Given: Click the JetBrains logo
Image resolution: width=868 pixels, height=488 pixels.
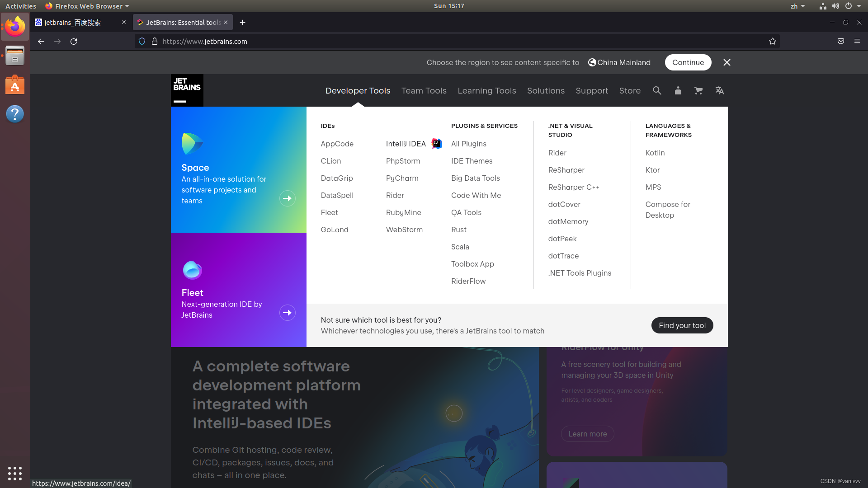Looking at the screenshot, I should 187,89.
